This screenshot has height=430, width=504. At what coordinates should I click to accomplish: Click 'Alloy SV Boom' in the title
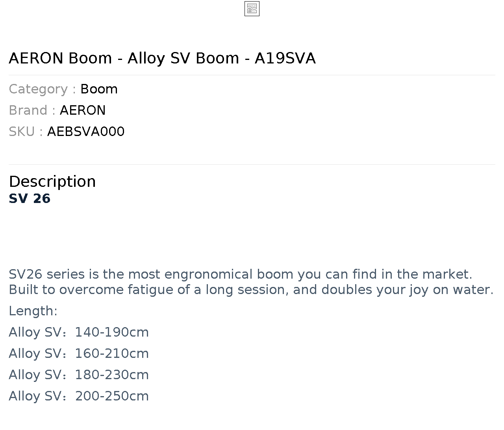coord(183,58)
